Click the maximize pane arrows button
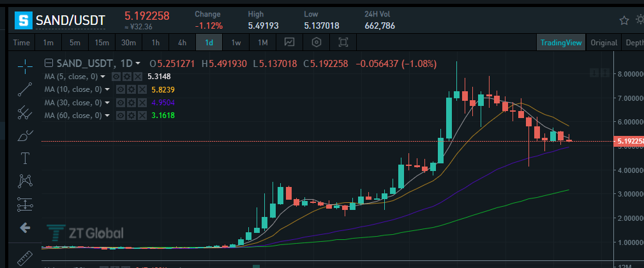The height and width of the screenshot is (268, 644). tap(604, 73)
